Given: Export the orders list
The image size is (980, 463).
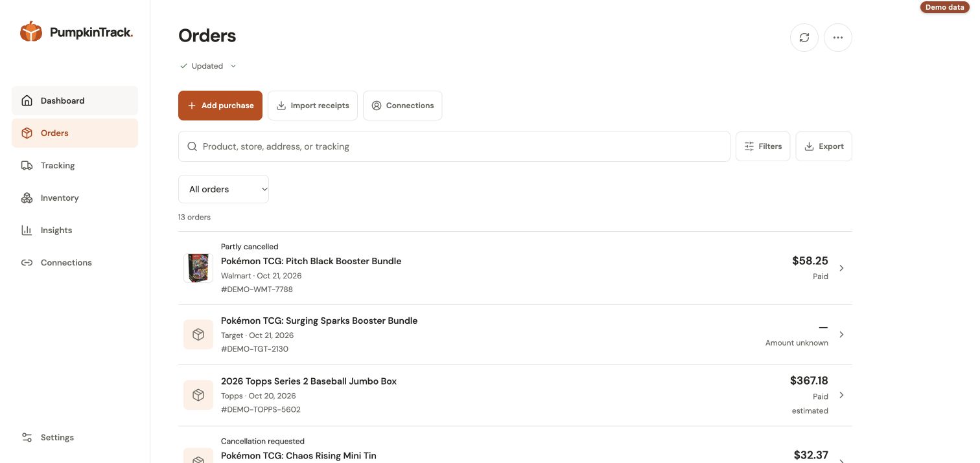Looking at the screenshot, I should (824, 146).
